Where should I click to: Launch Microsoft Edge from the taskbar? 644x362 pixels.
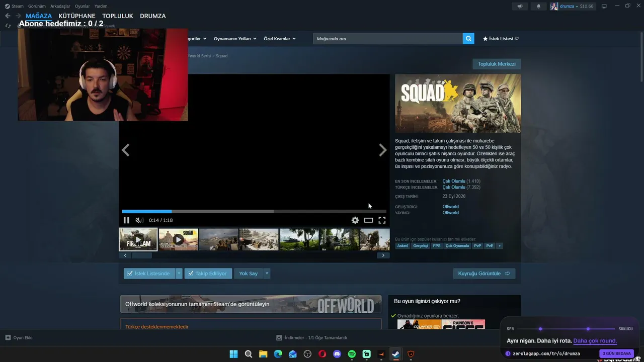tap(278, 354)
